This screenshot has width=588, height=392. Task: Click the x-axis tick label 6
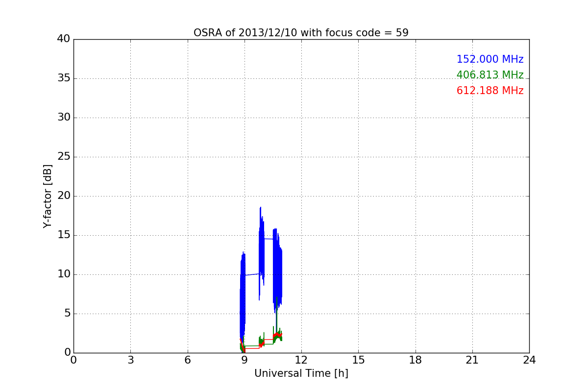tap(187, 360)
